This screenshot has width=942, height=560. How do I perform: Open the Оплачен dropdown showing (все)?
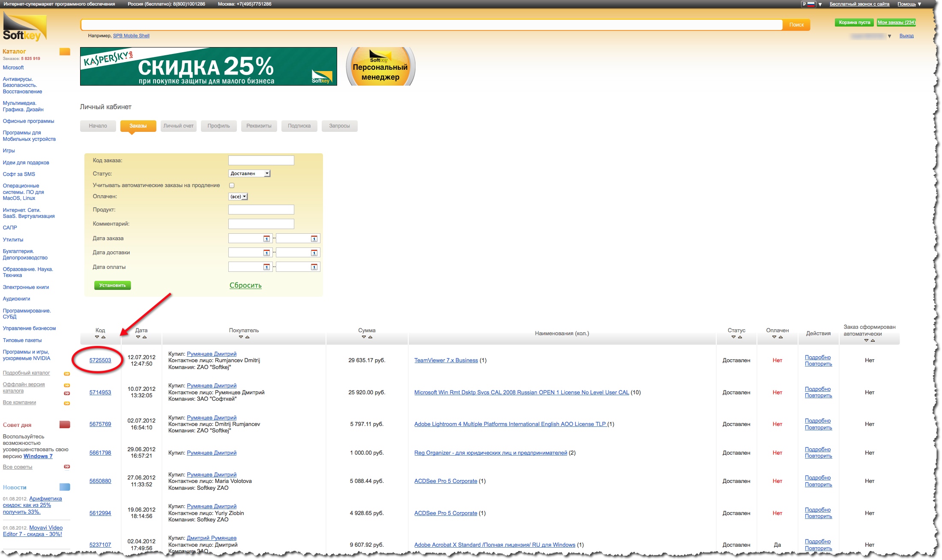[x=238, y=197]
